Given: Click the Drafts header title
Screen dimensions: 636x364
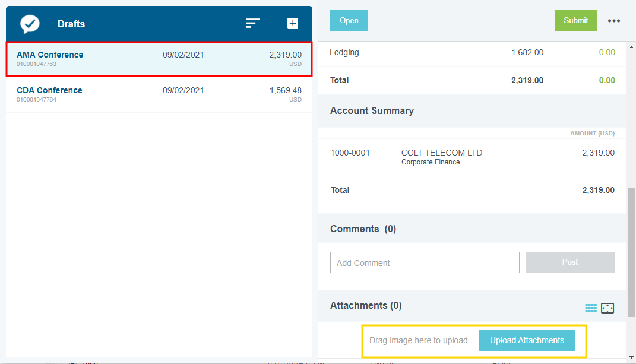Looking at the screenshot, I should pyautogui.click(x=71, y=24).
